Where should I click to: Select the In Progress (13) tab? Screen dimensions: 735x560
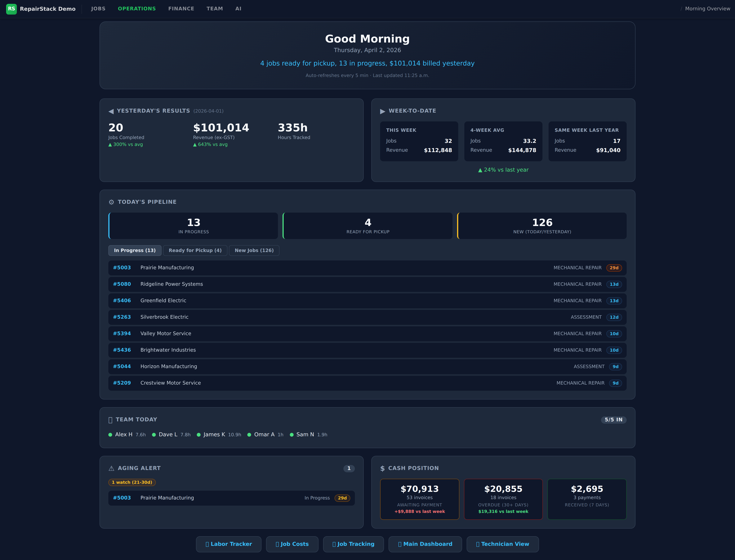point(135,250)
